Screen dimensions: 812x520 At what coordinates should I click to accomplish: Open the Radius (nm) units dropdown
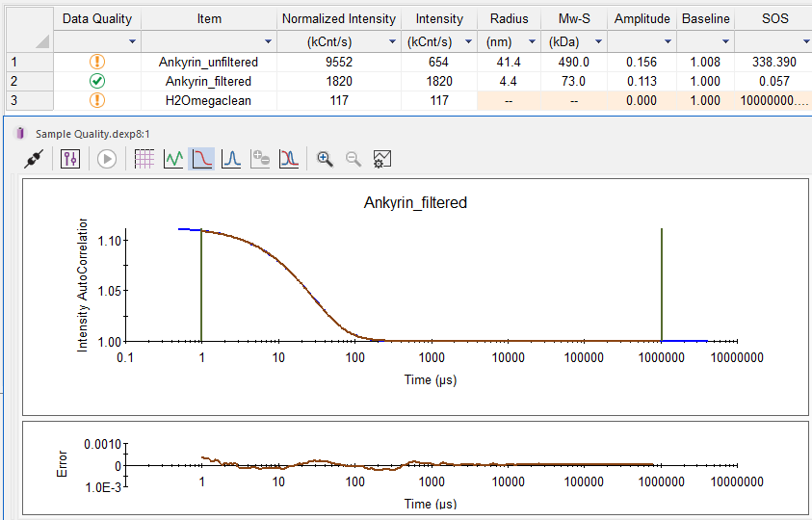tap(531, 42)
